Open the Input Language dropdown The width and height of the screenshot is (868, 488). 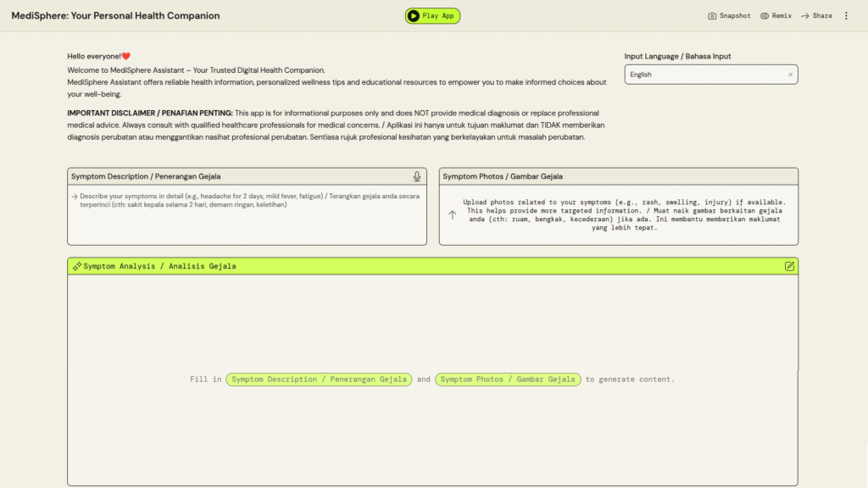704,75
